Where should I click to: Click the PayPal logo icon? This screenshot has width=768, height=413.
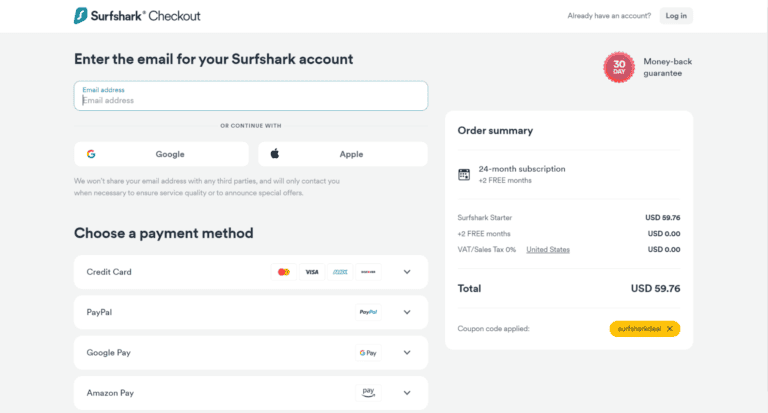368,312
